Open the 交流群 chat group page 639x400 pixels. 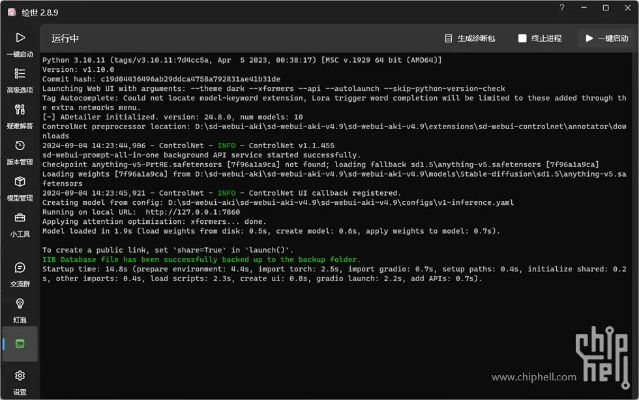click(19, 273)
